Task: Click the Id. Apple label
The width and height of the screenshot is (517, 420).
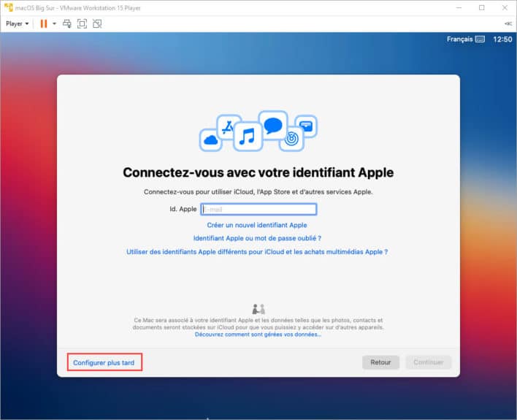Action: point(183,209)
